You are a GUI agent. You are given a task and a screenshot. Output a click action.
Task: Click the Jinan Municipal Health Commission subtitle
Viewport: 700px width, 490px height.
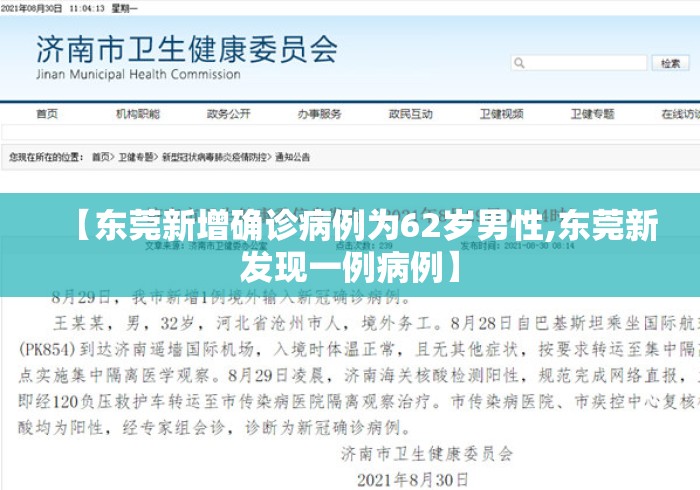[x=138, y=74]
